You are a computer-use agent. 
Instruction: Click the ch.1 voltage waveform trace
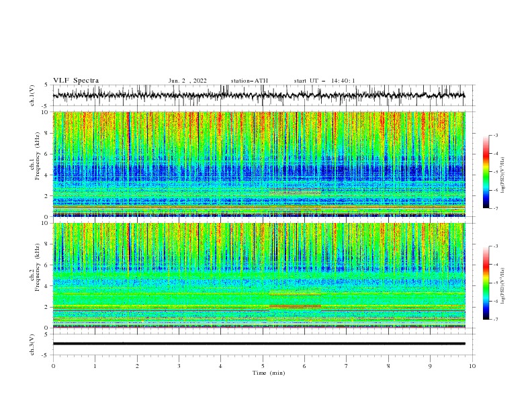(x=259, y=95)
